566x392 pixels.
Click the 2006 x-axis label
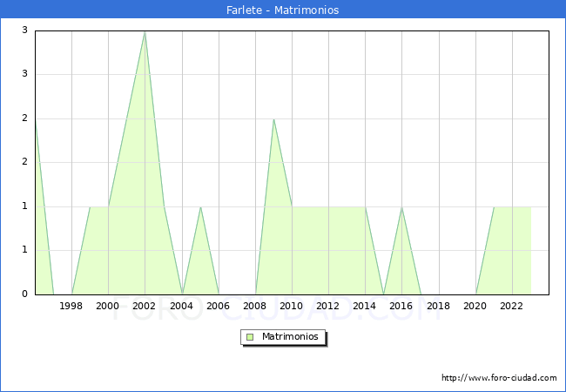[219, 306]
